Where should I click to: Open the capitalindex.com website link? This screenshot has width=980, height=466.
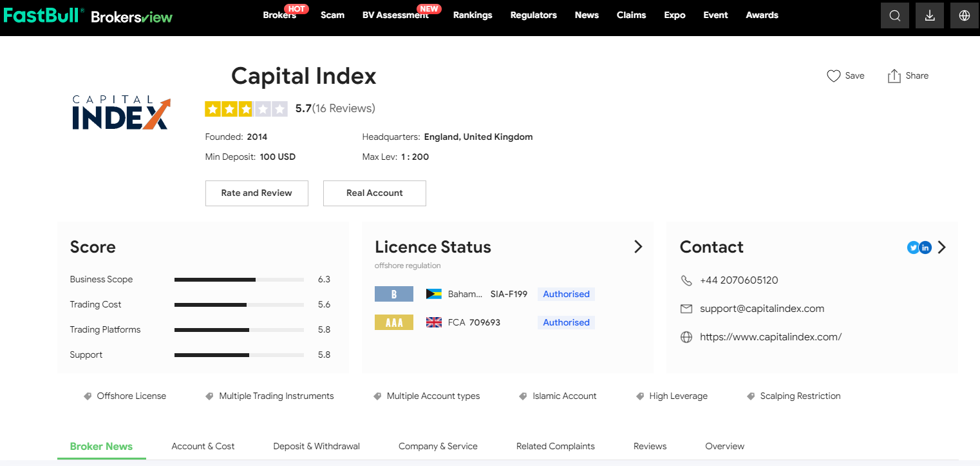(x=770, y=336)
